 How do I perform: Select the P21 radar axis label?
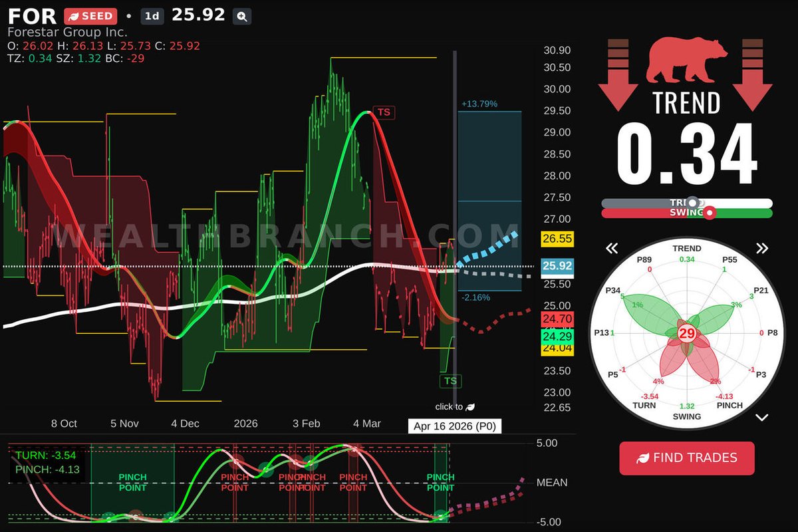coord(761,291)
